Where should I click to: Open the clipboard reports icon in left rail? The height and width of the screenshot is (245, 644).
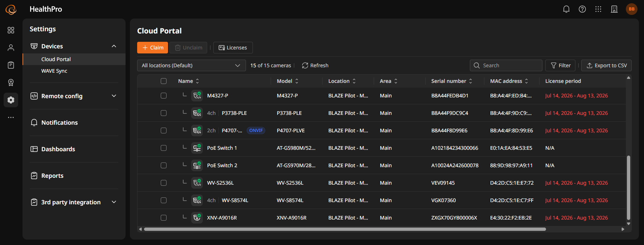(x=11, y=65)
